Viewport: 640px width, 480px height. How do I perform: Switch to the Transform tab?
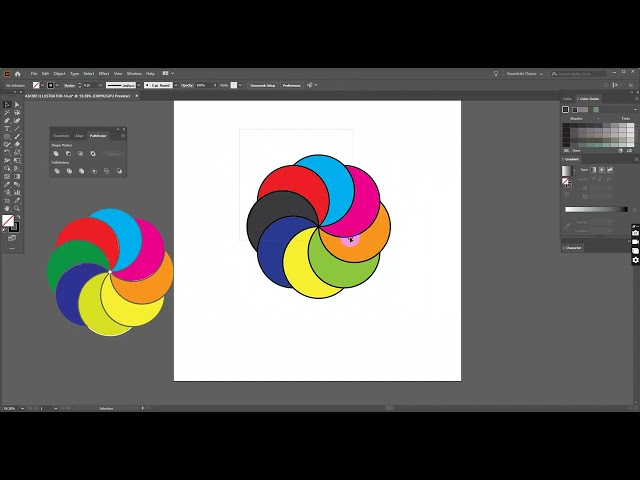tap(61, 136)
